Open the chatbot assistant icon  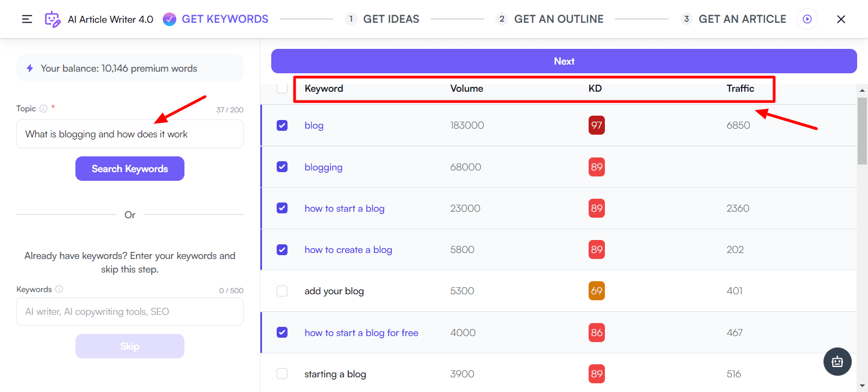(x=837, y=362)
